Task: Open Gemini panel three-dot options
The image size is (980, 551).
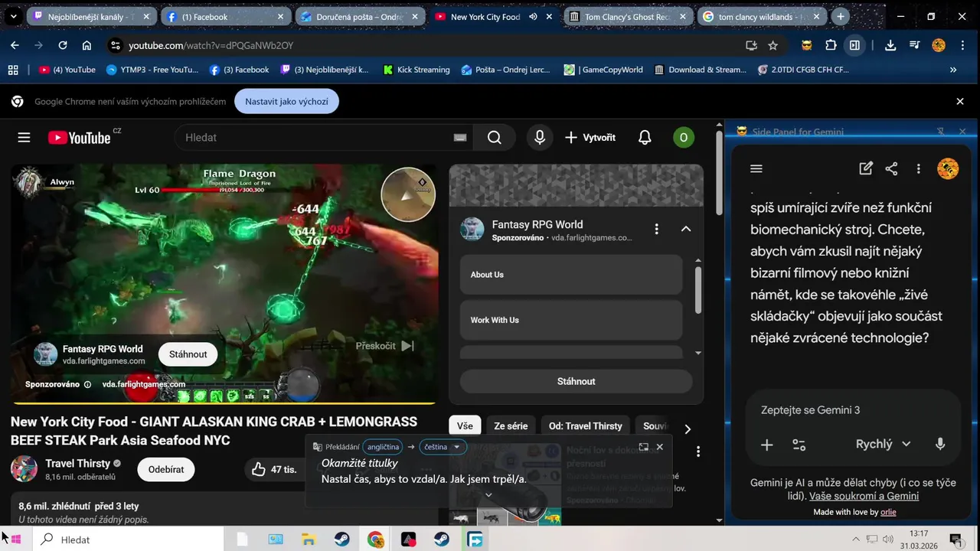Action: (918, 168)
